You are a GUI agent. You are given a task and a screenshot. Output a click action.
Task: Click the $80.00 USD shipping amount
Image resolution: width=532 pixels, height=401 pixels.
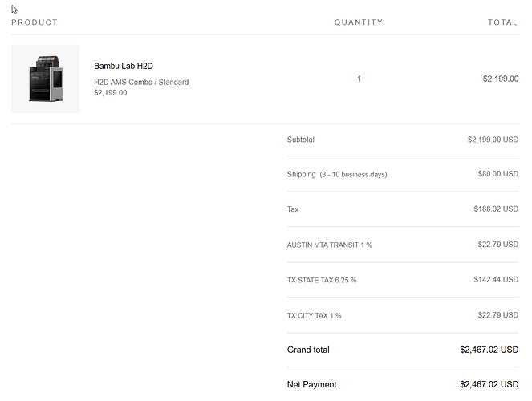click(498, 173)
